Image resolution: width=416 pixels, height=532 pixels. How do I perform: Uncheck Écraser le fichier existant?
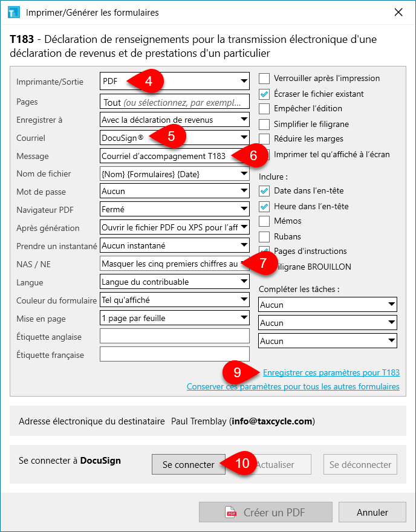pyautogui.click(x=264, y=94)
